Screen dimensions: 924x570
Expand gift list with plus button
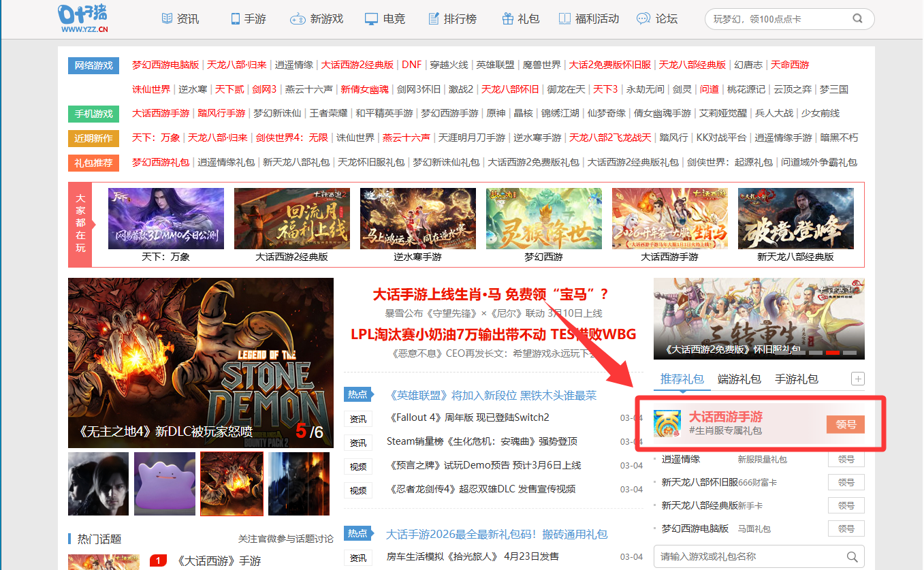tap(857, 379)
